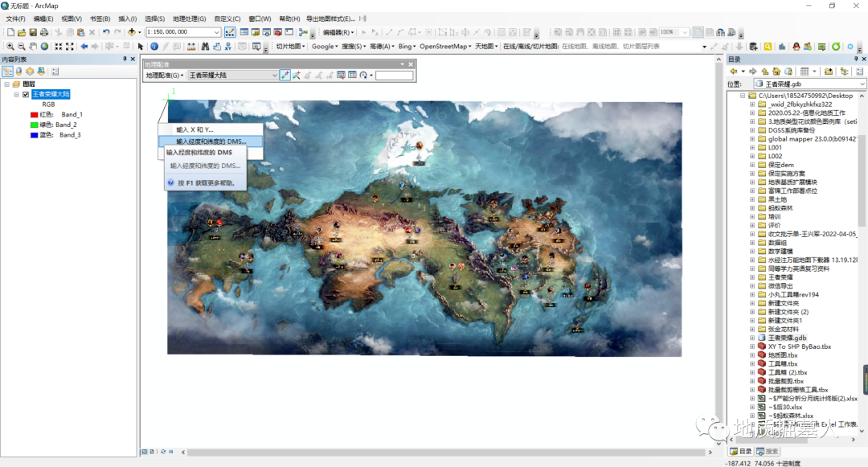Screen dimensions: 868x467
Task: Click the green refresh icon
Action: coord(836,47)
